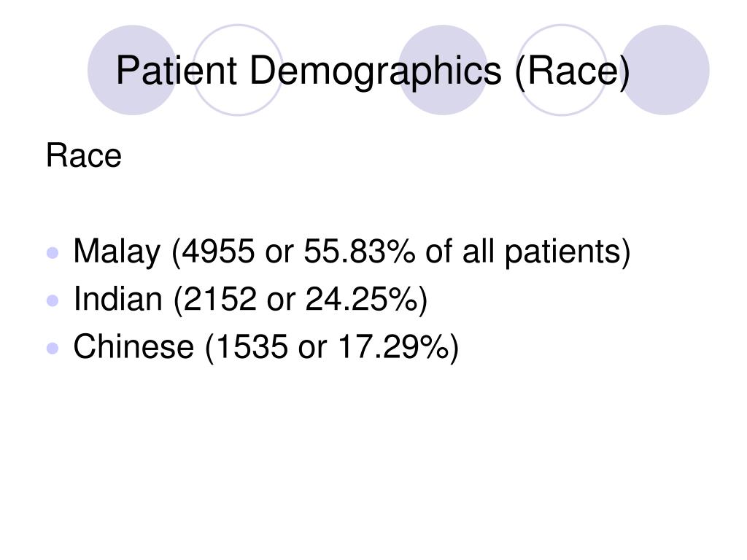Screen dimensions: 747x560
Task: Click the filled lavender circle behind the 'Pa' of 'Patient'
Action: [x=133, y=70]
